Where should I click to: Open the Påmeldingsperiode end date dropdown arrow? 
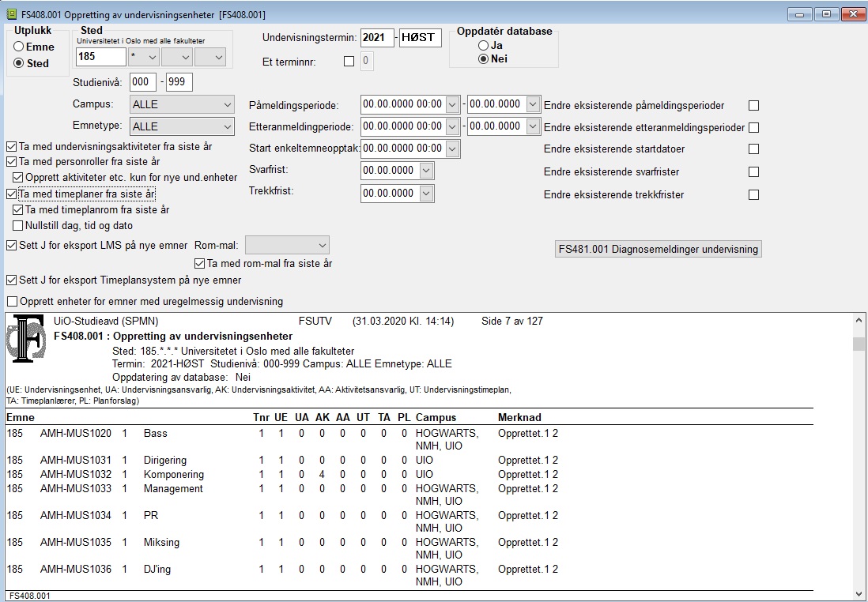(x=533, y=104)
